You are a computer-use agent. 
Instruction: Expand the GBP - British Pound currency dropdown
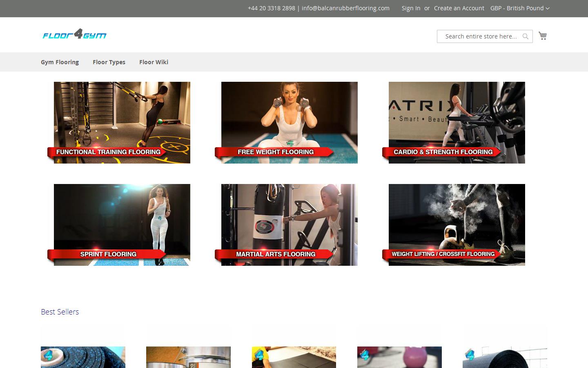(x=519, y=8)
